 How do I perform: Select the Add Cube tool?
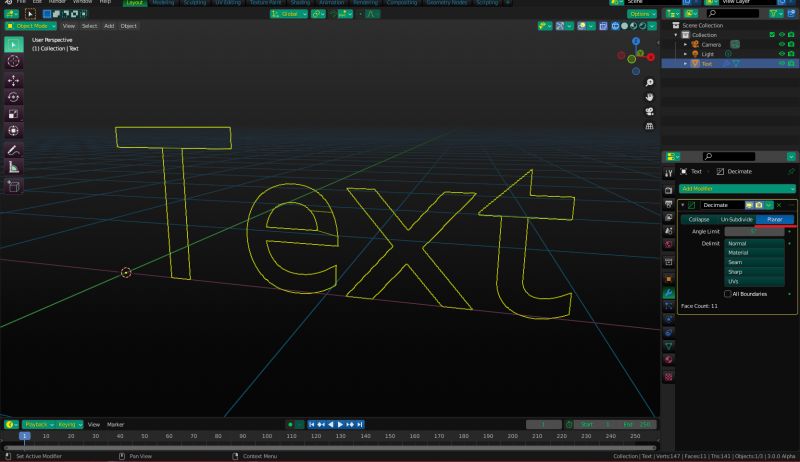point(14,186)
